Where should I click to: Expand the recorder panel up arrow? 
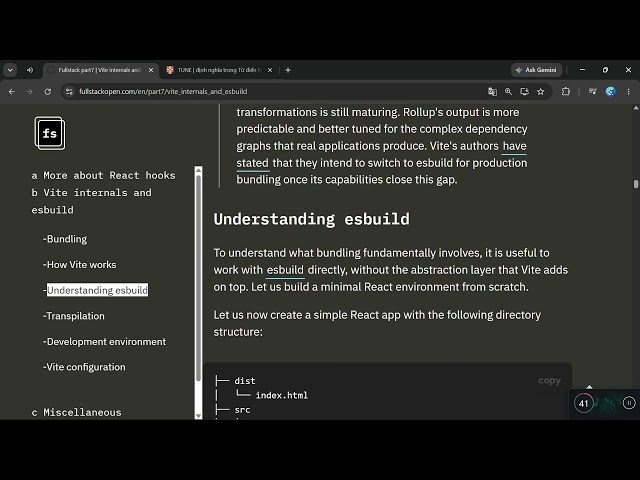[589, 387]
